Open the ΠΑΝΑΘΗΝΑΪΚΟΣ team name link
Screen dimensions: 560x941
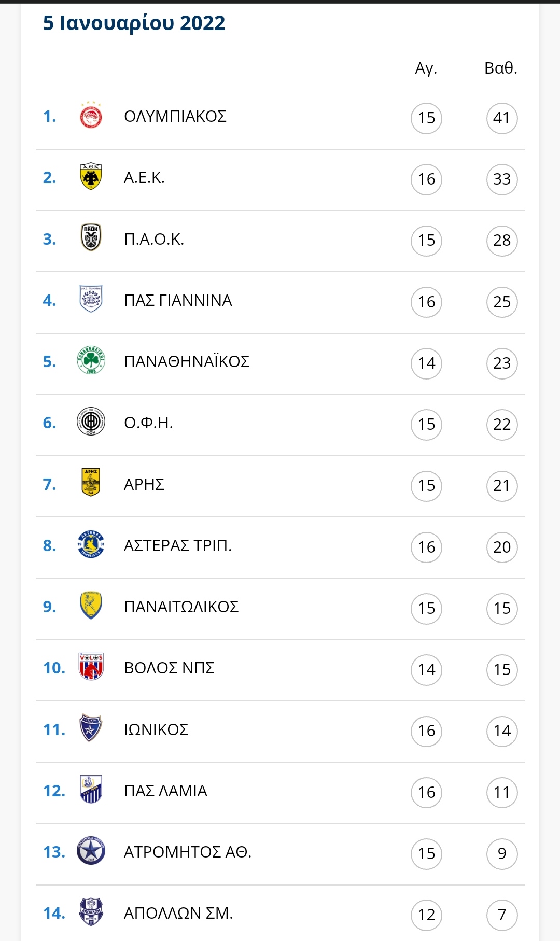(187, 361)
